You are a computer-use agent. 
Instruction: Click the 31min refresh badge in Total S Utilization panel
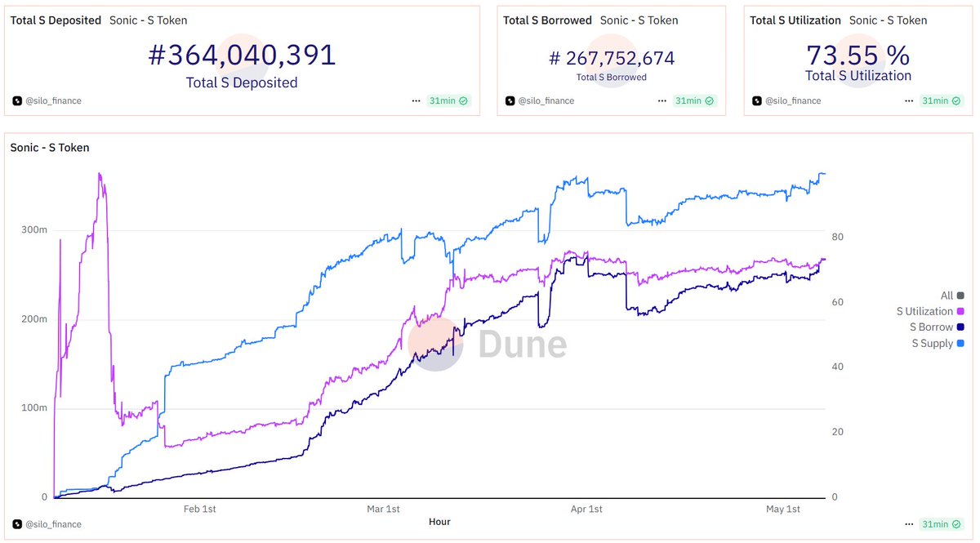(x=942, y=101)
